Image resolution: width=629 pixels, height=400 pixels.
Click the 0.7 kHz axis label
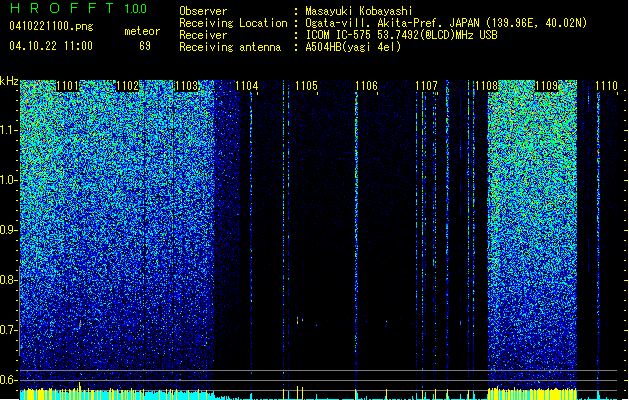coord(9,330)
